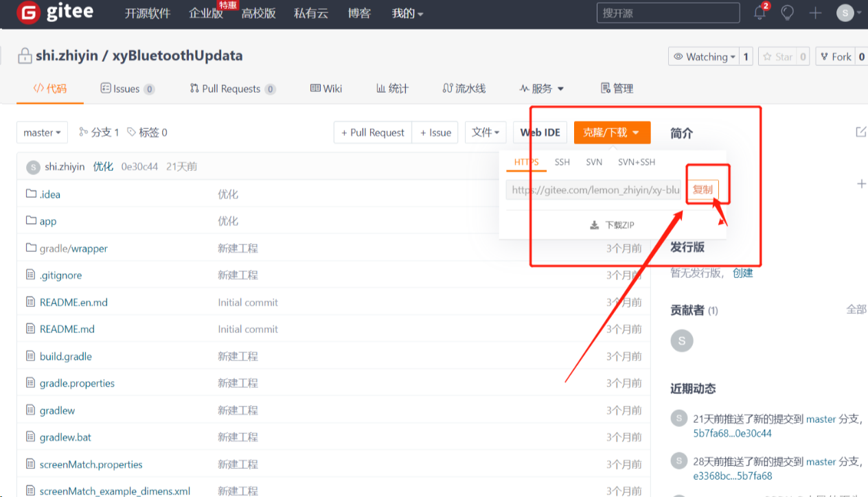Open the Pull Requests tab
The width and height of the screenshot is (868, 497).
232,89
